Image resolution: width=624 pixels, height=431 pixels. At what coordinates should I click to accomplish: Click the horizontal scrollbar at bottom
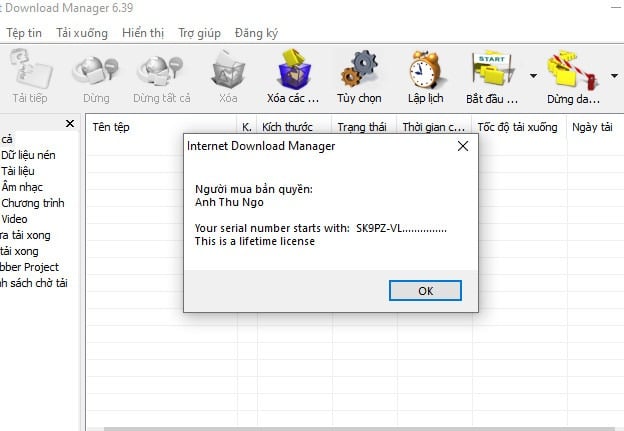tap(360, 429)
